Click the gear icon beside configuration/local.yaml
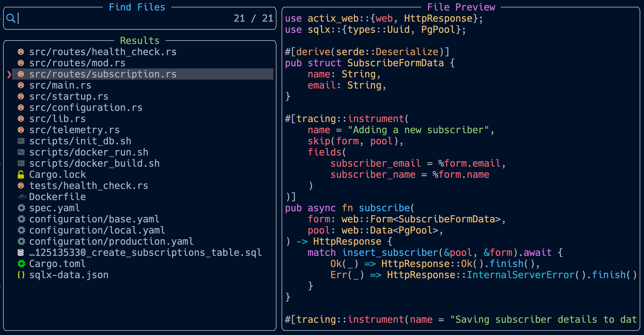Screen dimensions: 644x335 [x=21, y=230]
